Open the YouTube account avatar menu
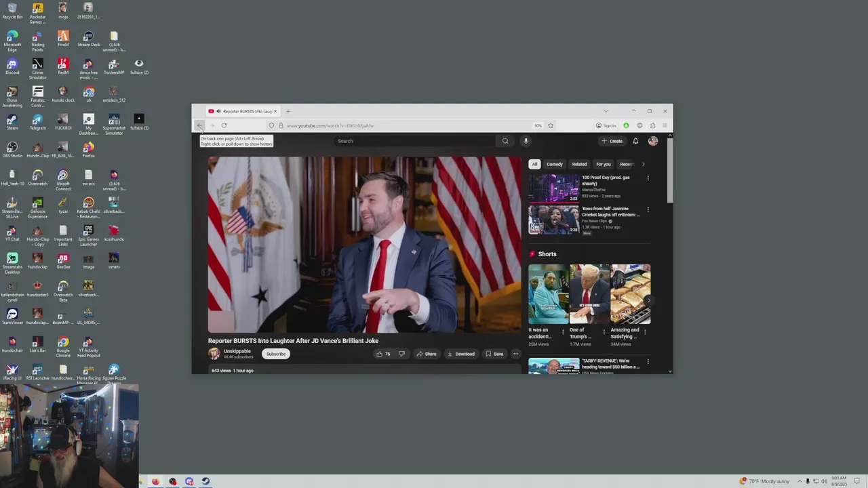 pos(653,141)
